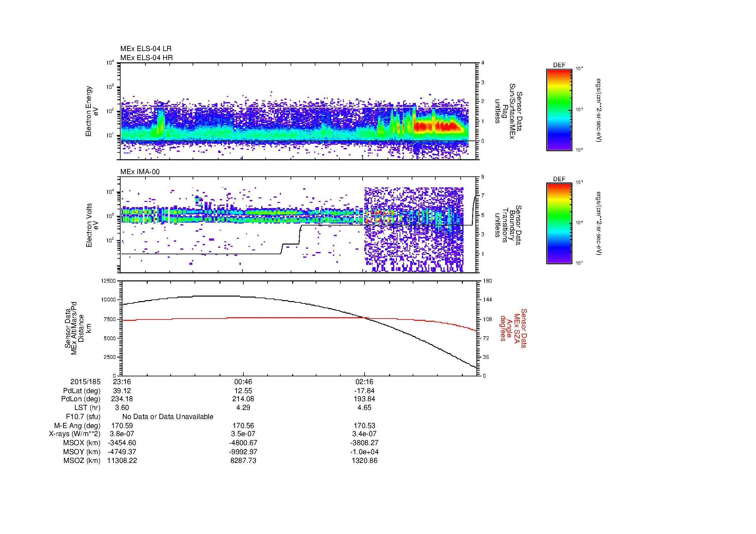
Task: Click the MSOY value '-9992.97'
Action: click(243, 452)
